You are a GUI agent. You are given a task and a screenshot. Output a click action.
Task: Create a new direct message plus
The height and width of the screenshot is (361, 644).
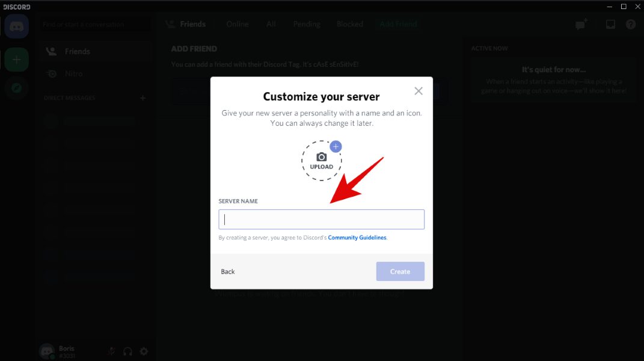[x=143, y=98]
